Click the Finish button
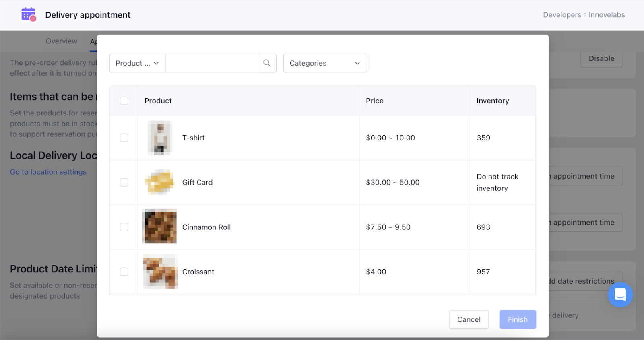Screen dimensions: 644x340 (517, 319)
